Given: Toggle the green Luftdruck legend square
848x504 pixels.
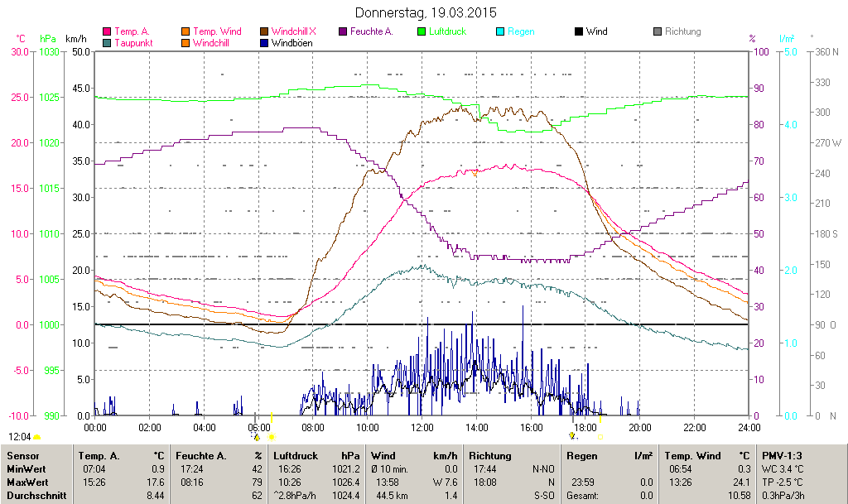Looking at the screenshot, I should pyautogui.click(x=422, y=31).
